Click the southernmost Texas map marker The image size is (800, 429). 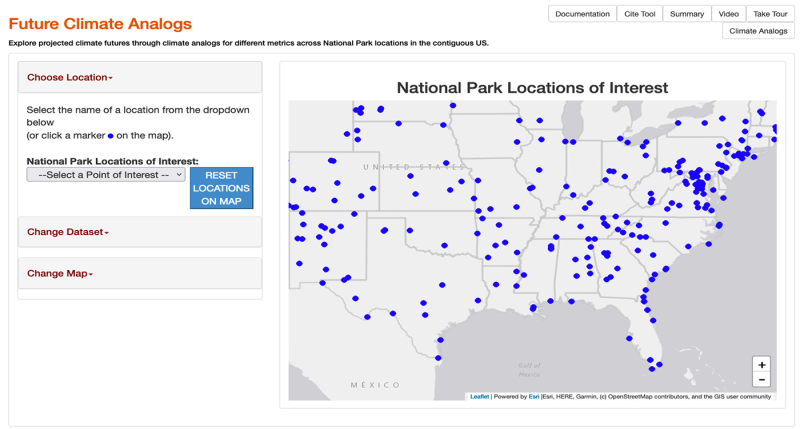[438, 358]
